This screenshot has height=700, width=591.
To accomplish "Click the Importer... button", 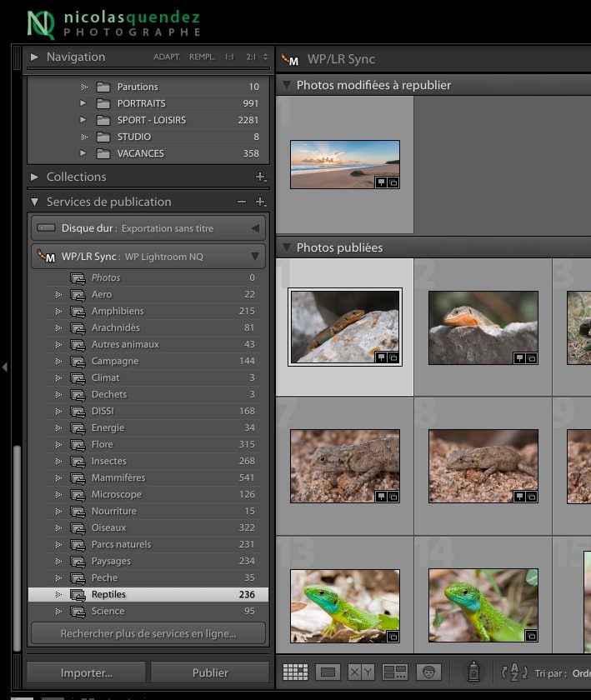I will (86, 672).
